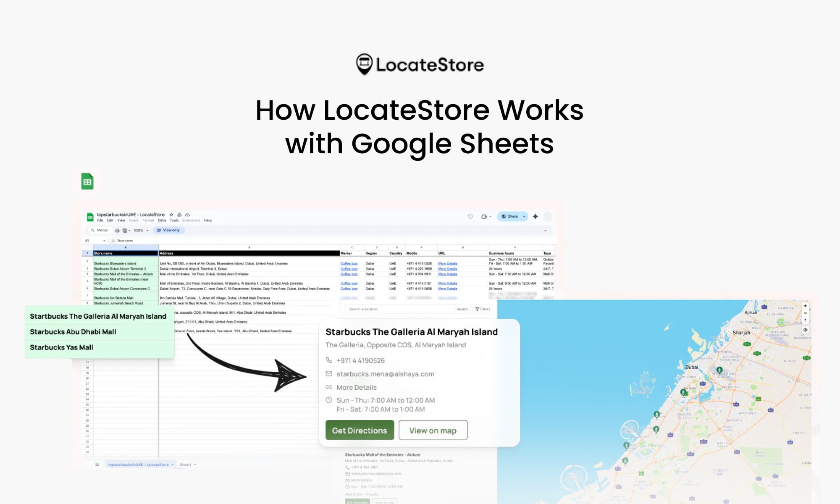
Task: Star the topstarbucksinUAE spreadsheet
Action: click(171, 215)
